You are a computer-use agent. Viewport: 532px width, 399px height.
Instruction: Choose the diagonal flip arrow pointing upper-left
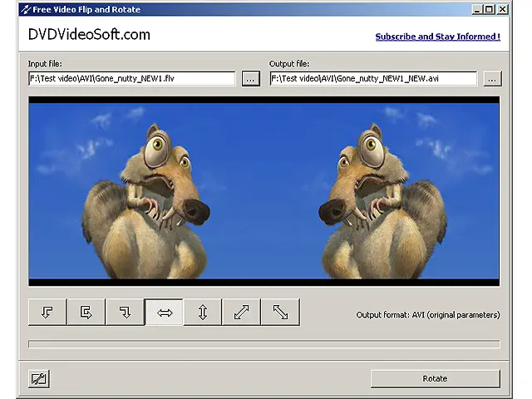tap(280, 313)
